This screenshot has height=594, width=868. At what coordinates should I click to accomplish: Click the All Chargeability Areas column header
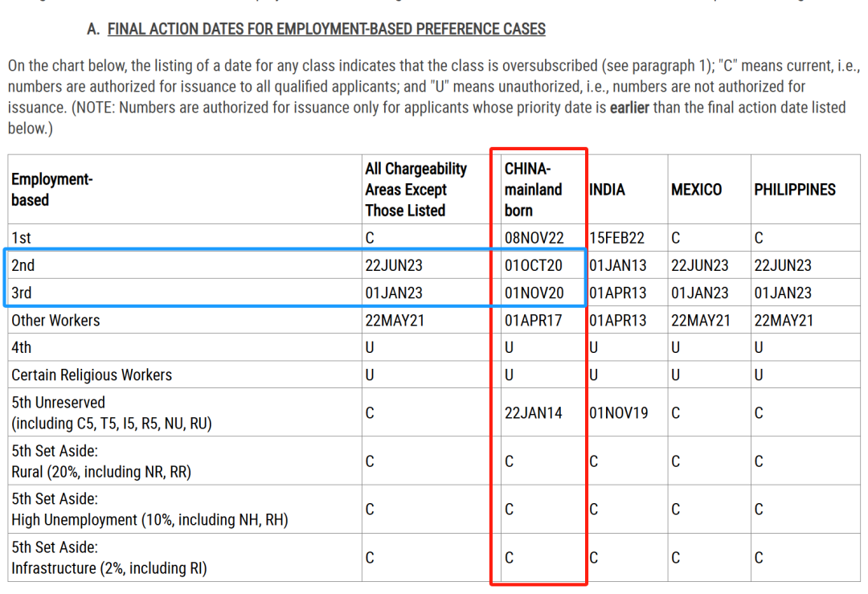pyautogui.click(x=416, y=190)
